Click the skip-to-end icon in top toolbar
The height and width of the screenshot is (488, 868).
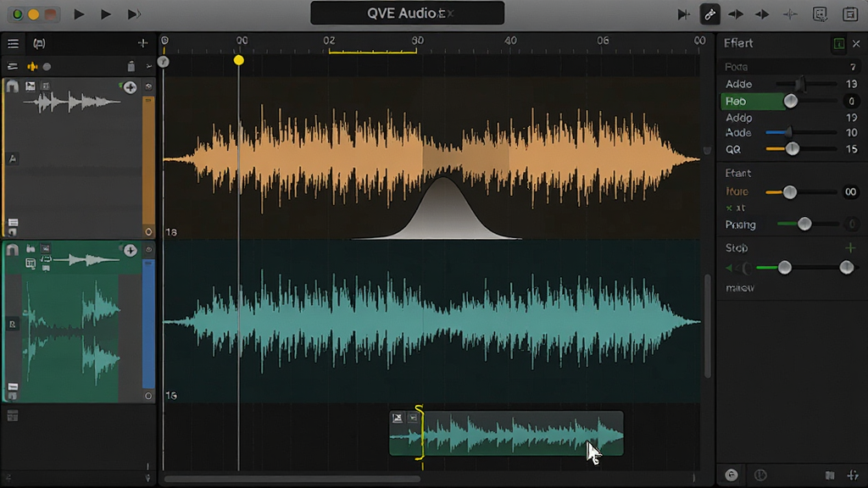[684, 14]
